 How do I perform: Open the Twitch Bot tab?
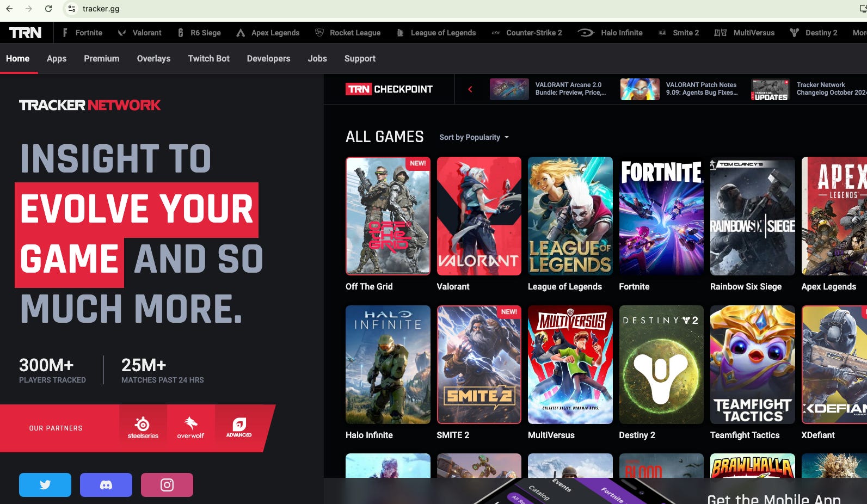(x=208, y=58)
